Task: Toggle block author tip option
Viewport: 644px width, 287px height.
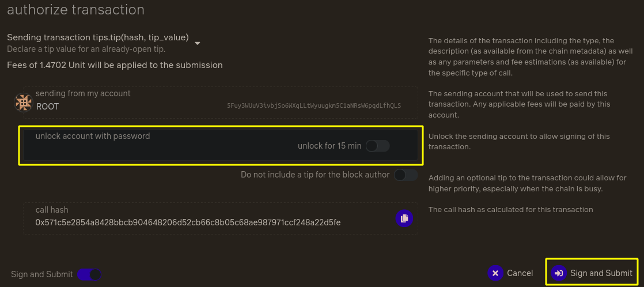Action: (406, 175)
